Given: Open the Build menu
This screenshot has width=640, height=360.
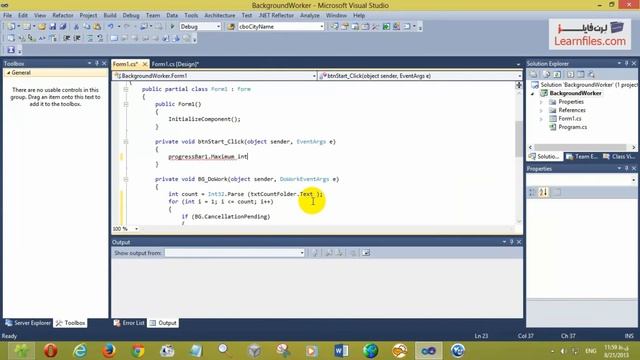Looking at the screenshot, I should tap(110, 16).
